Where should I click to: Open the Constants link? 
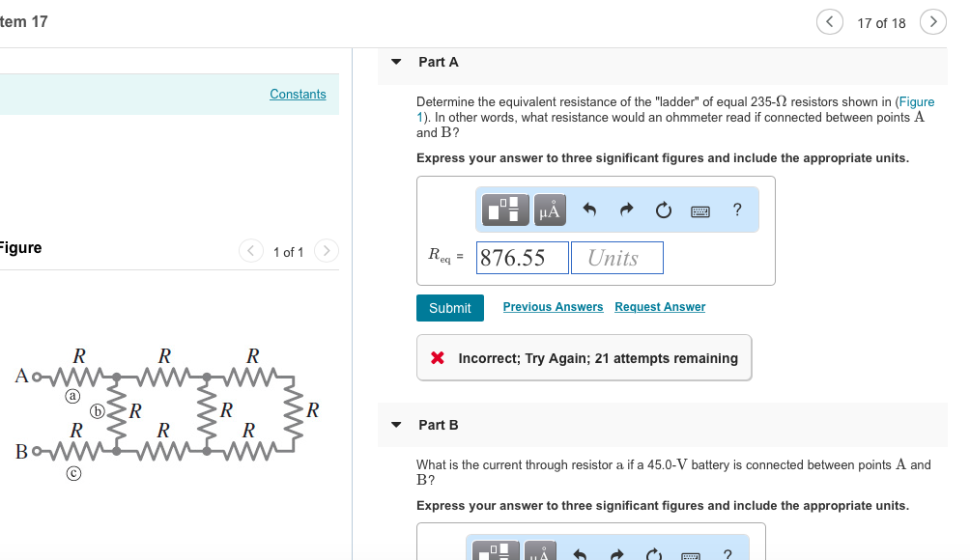click(x=298, y=94)
